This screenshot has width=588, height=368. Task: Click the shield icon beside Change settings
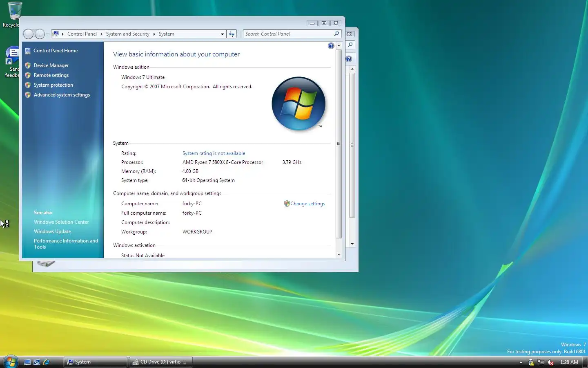click(287, 204)
